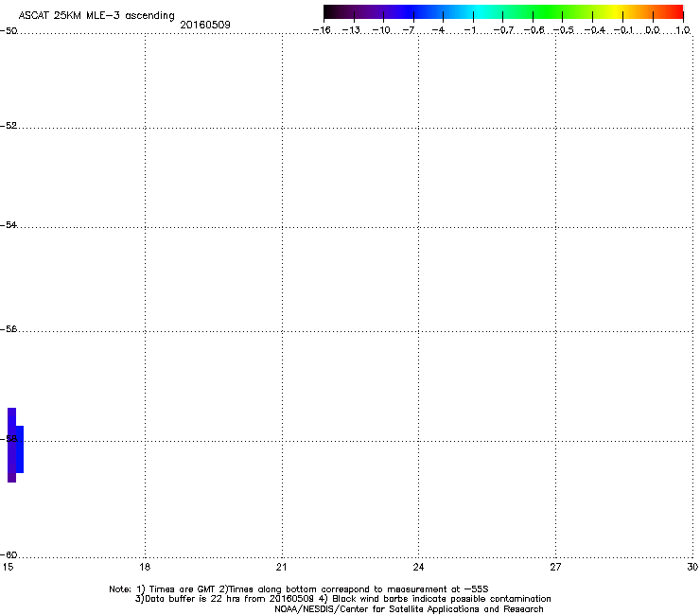Click the 24 longitude axis label
Screen dimensions: 700x615
(418, 567)
